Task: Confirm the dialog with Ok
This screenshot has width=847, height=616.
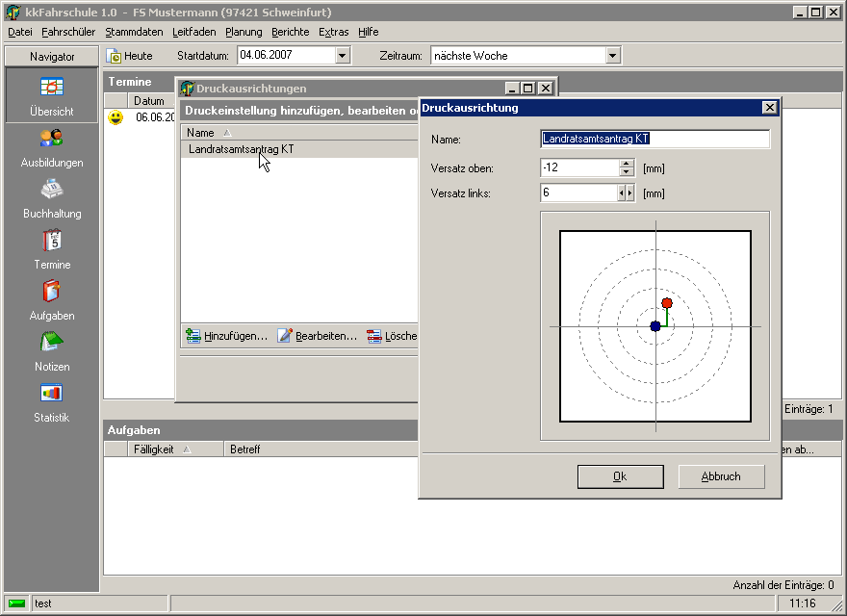Action: (x=620, y=476)
